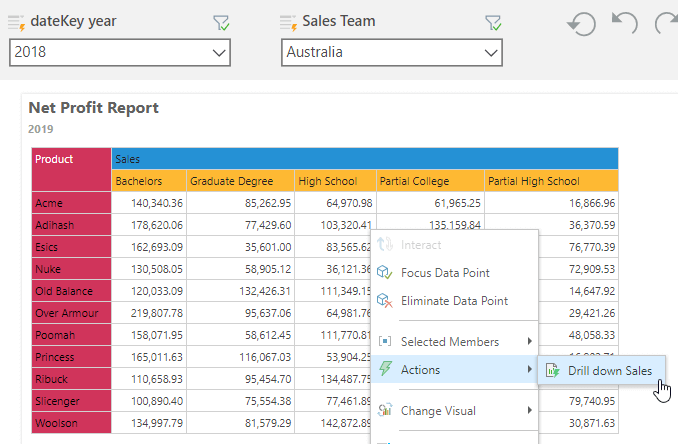The height and width of the screenshot is (444, 678).
Task: Click the Selected Members bracket icon
Action: [384, 342]
